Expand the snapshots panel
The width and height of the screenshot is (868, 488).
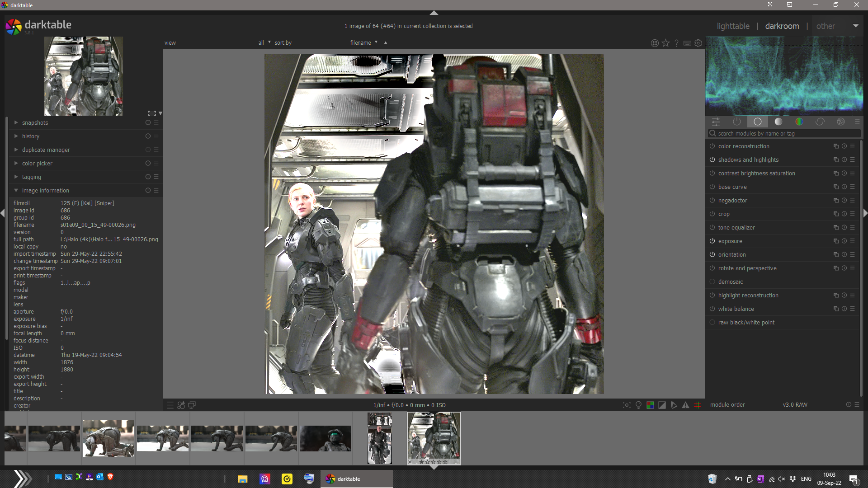click(x=35, y=123)
